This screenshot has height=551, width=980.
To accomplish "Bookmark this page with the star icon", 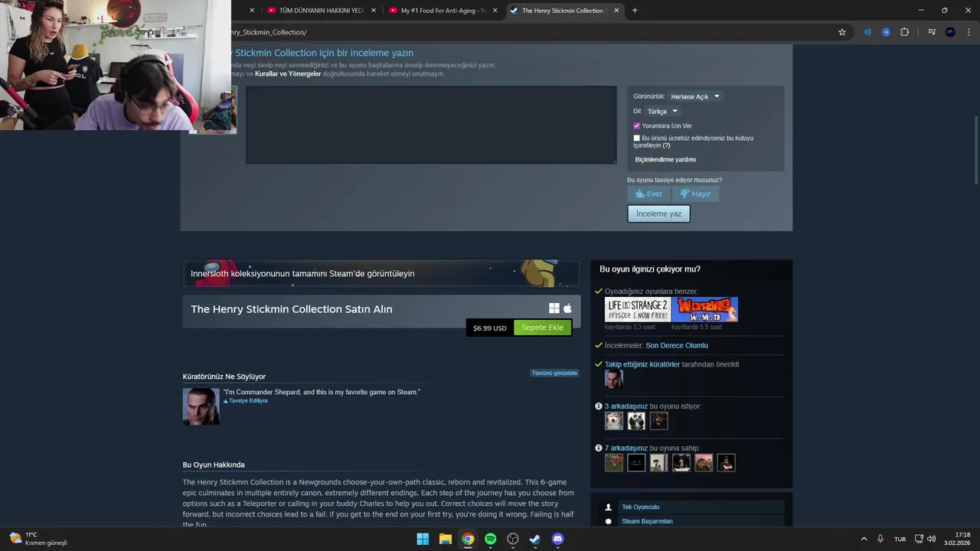I will (842, 32).
